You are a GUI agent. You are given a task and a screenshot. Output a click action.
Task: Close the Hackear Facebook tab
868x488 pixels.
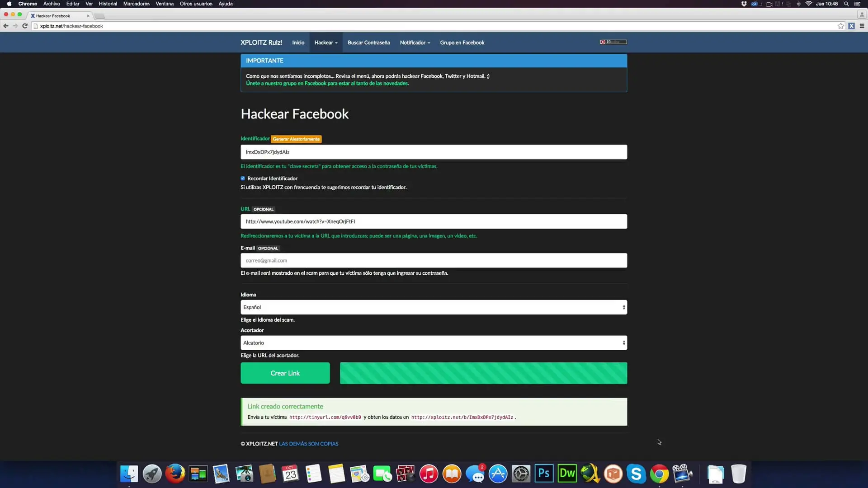click(88, 16)
